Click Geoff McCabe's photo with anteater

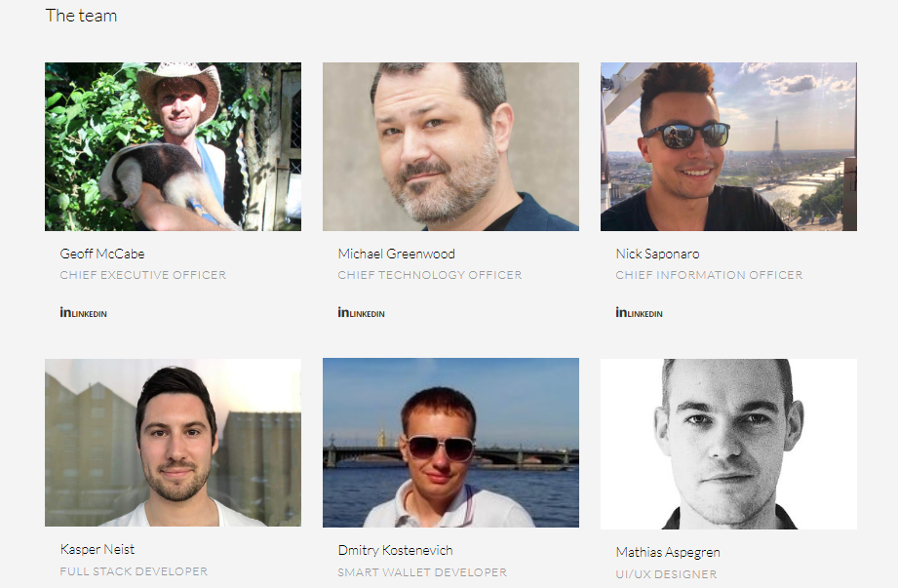tap(173, 146)
